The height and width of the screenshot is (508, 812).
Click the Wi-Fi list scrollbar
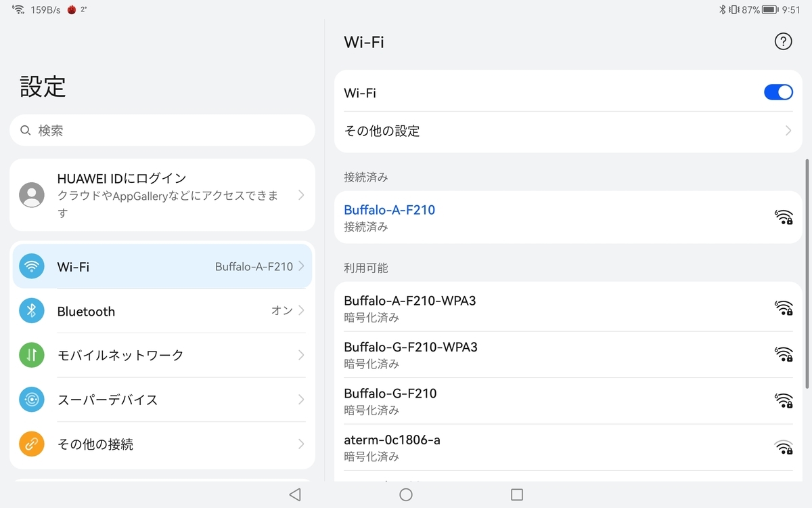pyautogui.click(x=807, y=274)
